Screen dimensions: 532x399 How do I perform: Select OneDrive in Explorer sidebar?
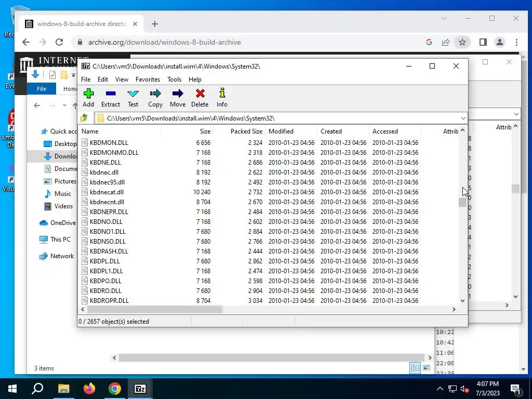pyautogui.click(x=57, y=222)
